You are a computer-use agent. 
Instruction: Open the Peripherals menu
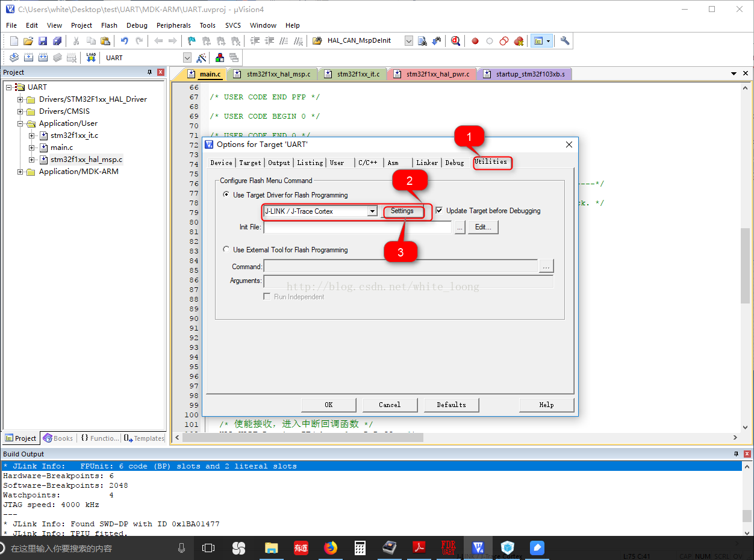click(x=173, y=25)
